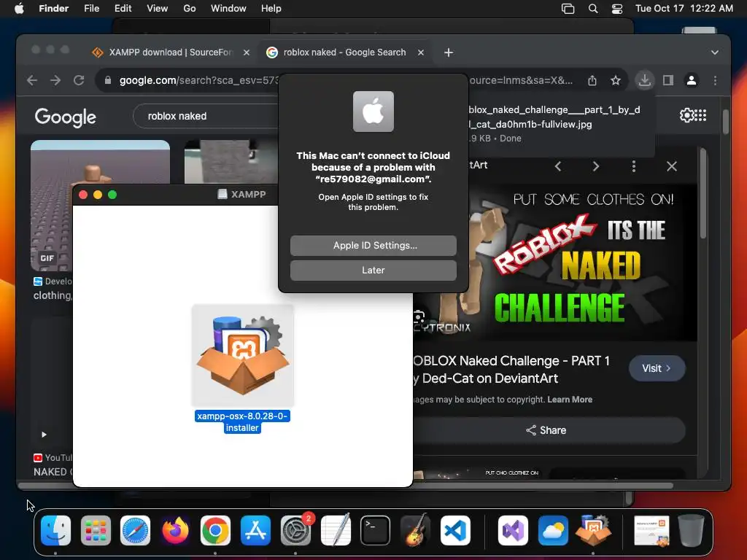Click the date and time in menu bar
Image resolution: width=747 pixels, height=560 pixels.
(684, 8)
